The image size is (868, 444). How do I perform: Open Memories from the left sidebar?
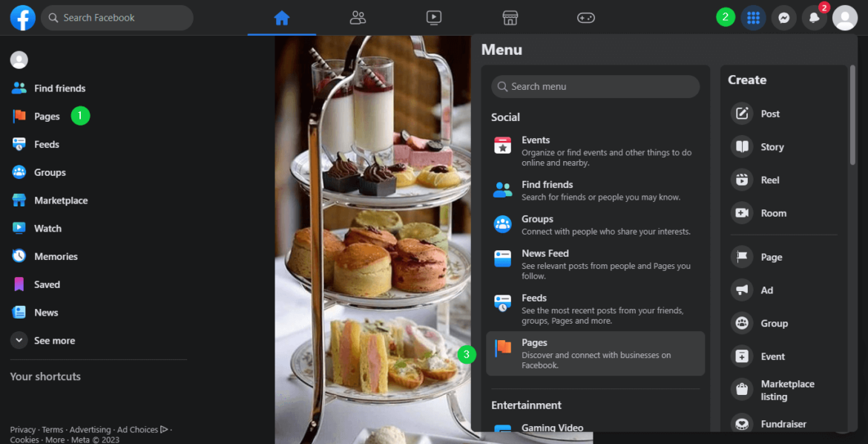click(x=55, y=255)
